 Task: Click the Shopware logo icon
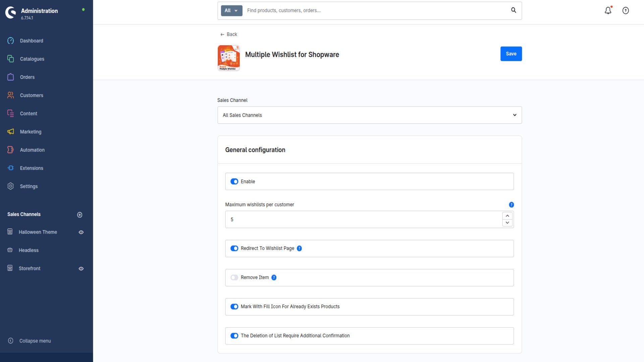click(10, 13)
